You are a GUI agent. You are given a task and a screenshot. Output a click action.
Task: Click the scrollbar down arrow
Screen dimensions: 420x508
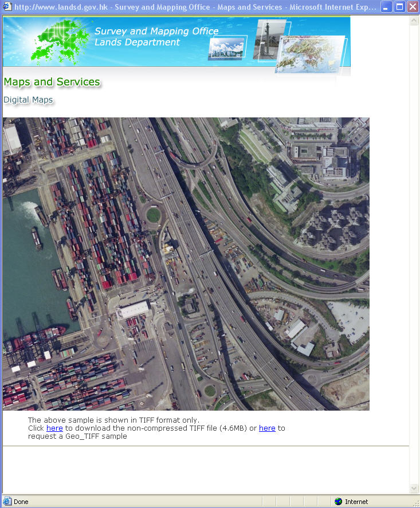(414, 488)
